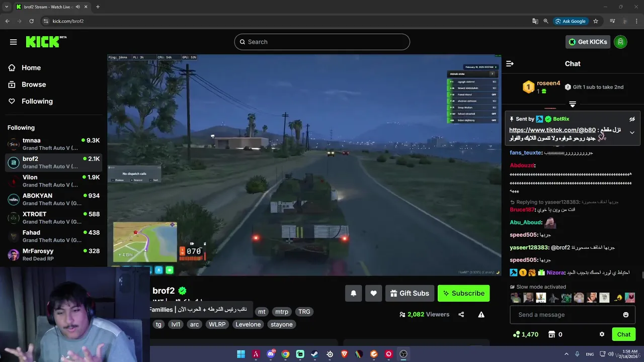The width and height of the screenshot is (644, 362).
Task: Send message with Chat button
Action: (624, 334)
